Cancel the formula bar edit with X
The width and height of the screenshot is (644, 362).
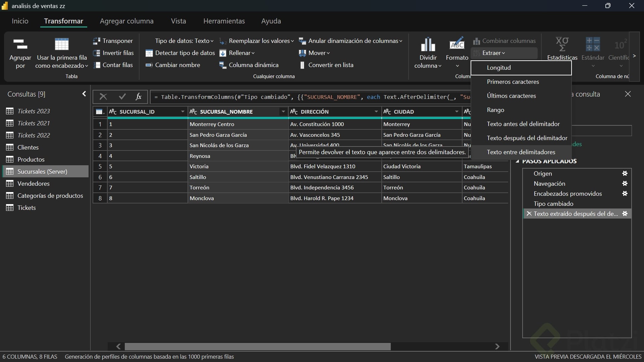point(103,97)
